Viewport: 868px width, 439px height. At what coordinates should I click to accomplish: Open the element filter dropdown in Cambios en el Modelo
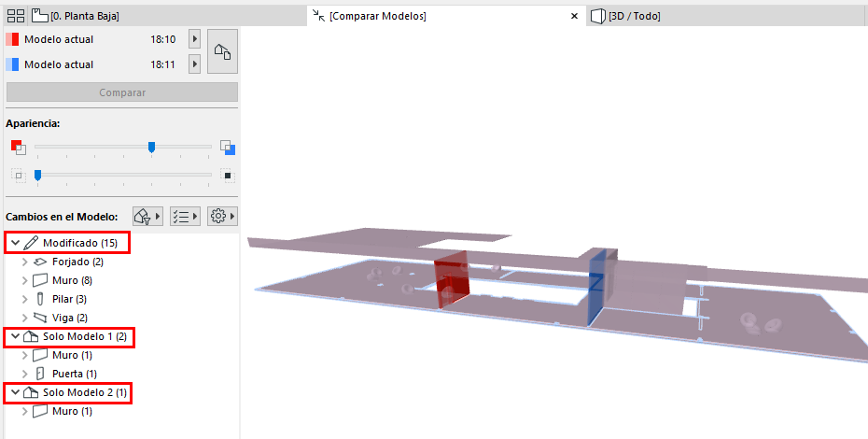[147, 216]
